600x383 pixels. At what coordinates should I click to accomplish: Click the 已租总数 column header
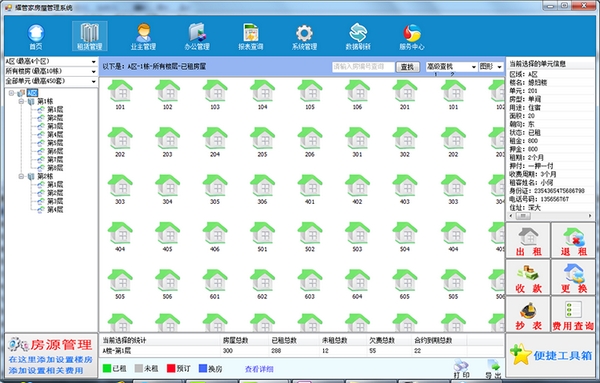tap(293, 340)
